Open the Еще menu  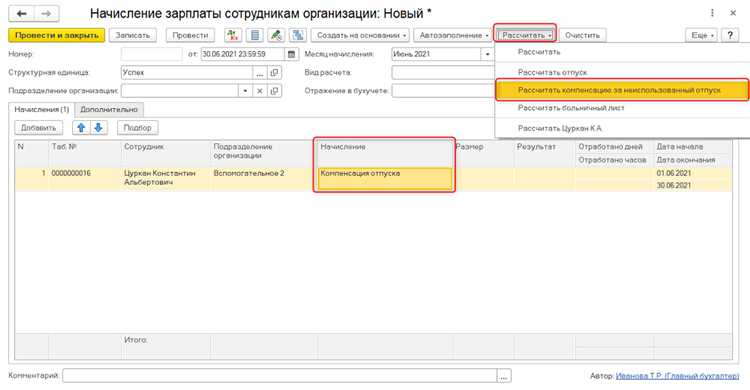click(701, 35)
